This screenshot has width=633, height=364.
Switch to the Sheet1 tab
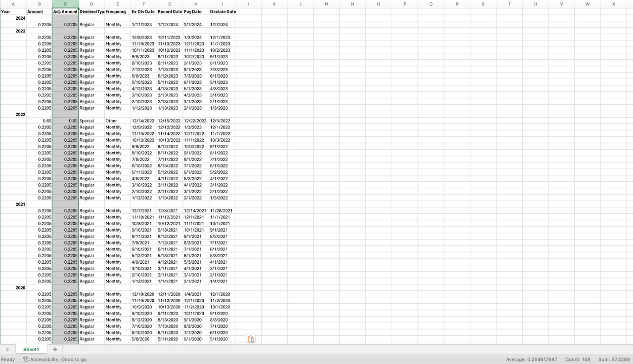click(x=31, y=349)
